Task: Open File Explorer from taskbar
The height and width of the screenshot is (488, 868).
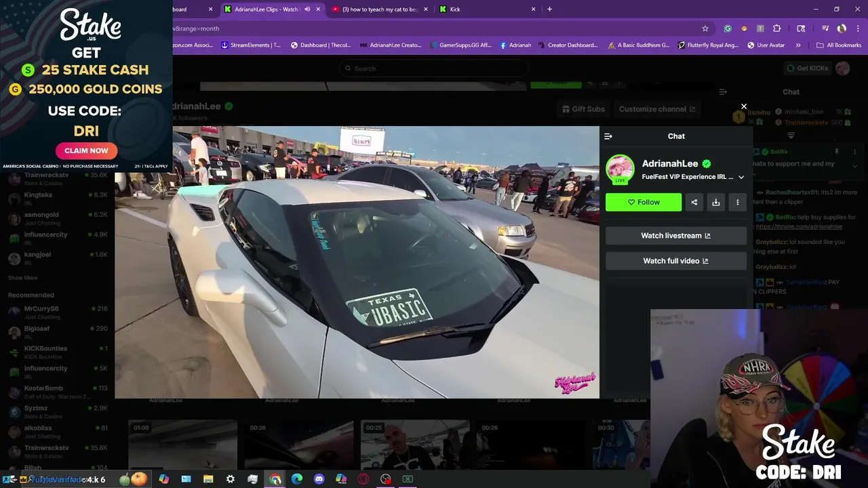Action: click(208, 479)
